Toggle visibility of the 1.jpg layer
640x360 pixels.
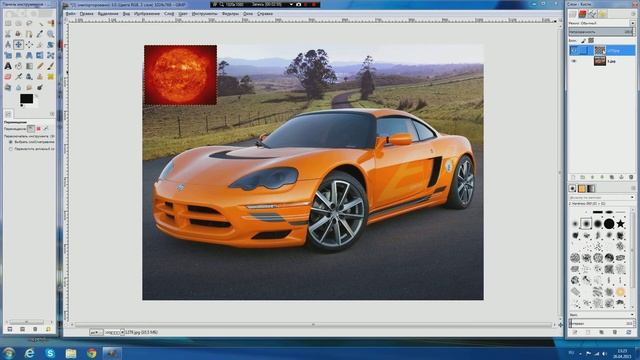[574, 61]
